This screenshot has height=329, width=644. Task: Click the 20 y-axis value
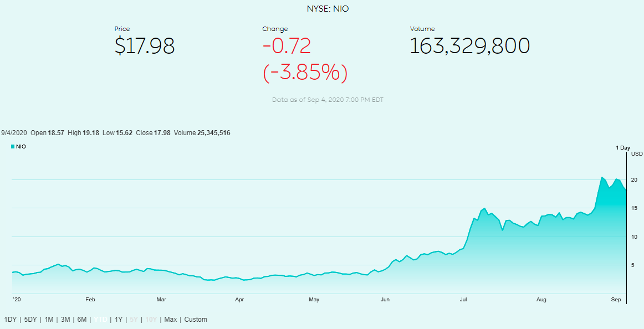[634, 180]
